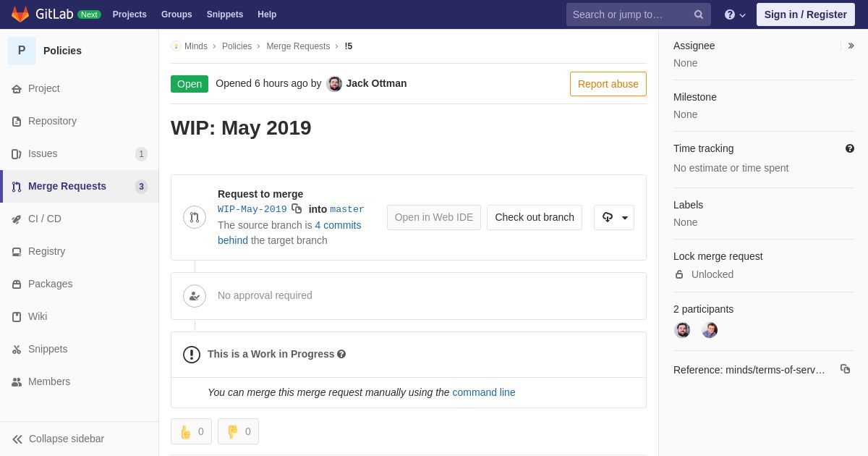Open the Wiki sidebar icon
Viewport: 868px width, 456px height.
[17, 317]
